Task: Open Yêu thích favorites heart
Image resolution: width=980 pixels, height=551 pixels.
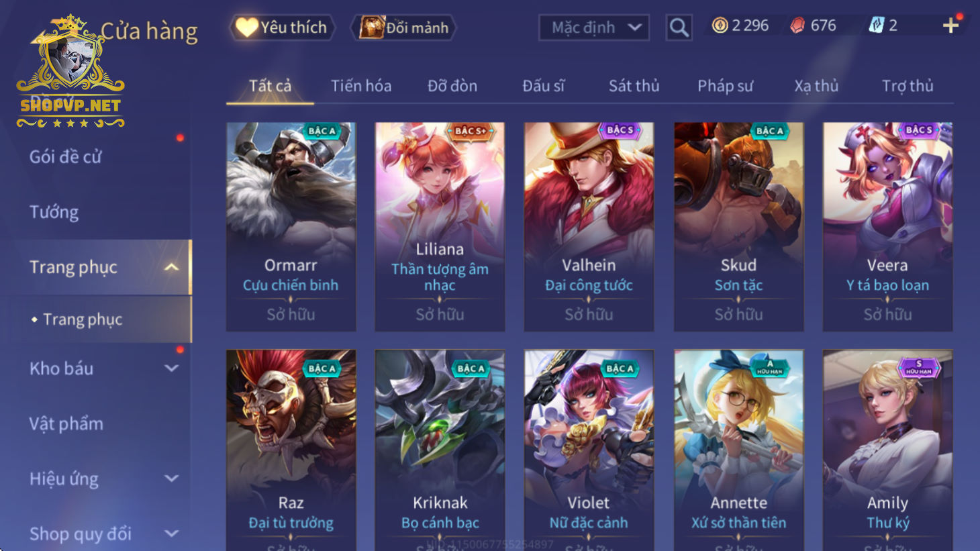Action: tap(246, 28)
